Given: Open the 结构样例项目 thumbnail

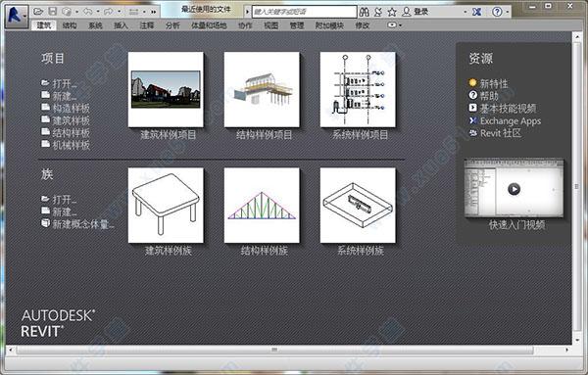Looking at the screenshot, I should [x=262, y=89].
